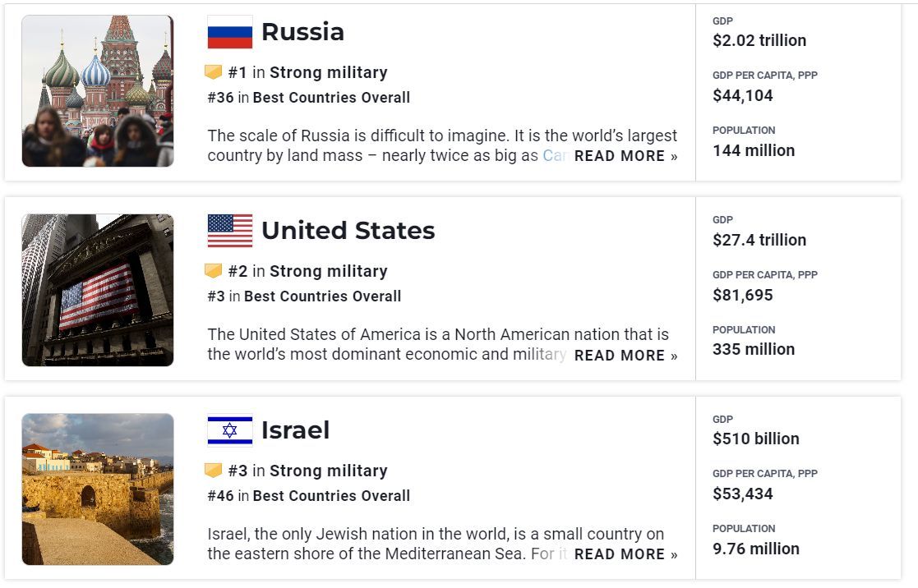Click United States' yellow ranking badge icon
The height and width of the screenshot is (588, 918).
click(x=214, y=271)
